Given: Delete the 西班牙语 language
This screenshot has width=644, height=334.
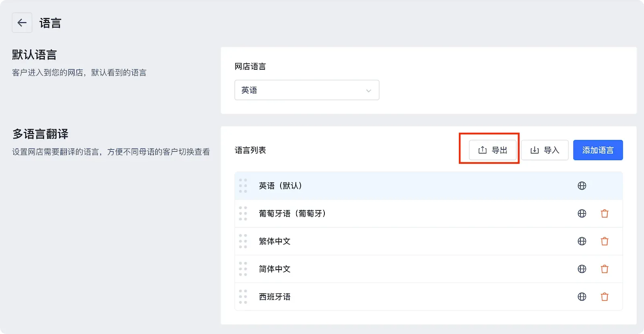Looking at the screenshot, I should [605, 297].
